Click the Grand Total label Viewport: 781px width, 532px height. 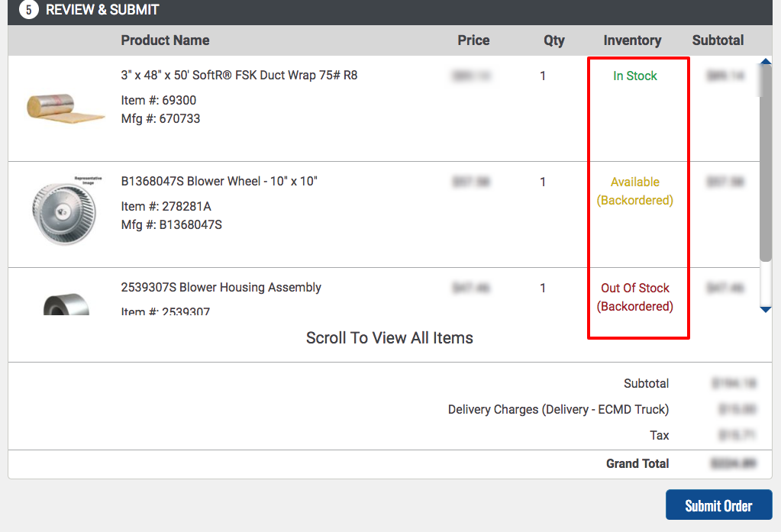coord(637,464)
